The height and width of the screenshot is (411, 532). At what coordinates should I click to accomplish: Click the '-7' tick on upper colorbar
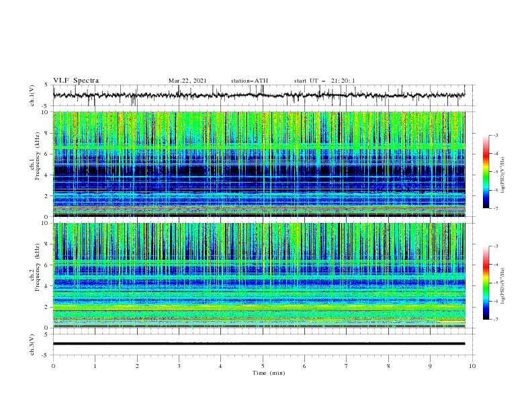[496, 208]
